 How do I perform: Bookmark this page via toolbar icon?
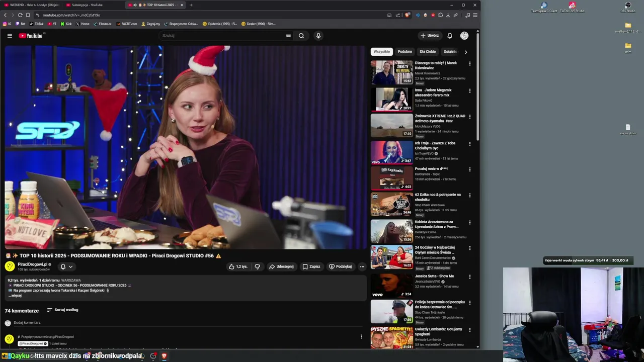(x=28, y=15)
